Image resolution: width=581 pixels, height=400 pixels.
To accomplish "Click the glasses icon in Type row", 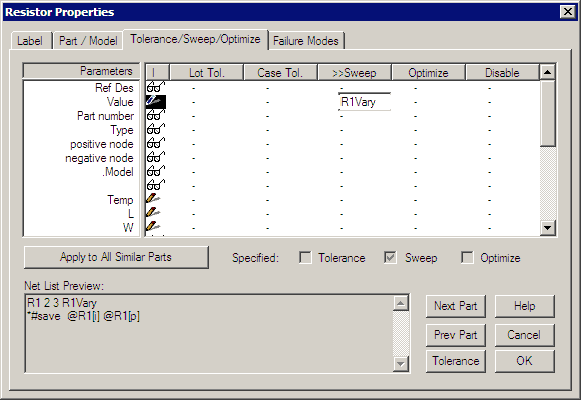I will click(x=156, y=130).
